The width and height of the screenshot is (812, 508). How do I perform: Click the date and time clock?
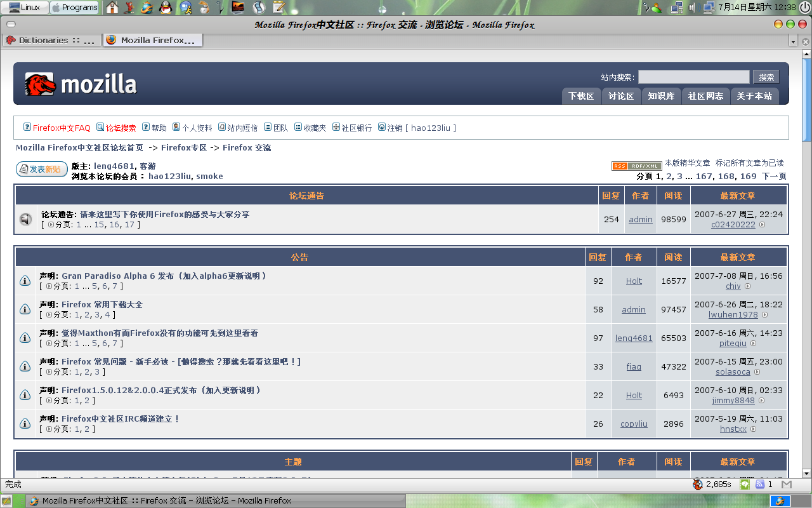(x=757, y=8)
